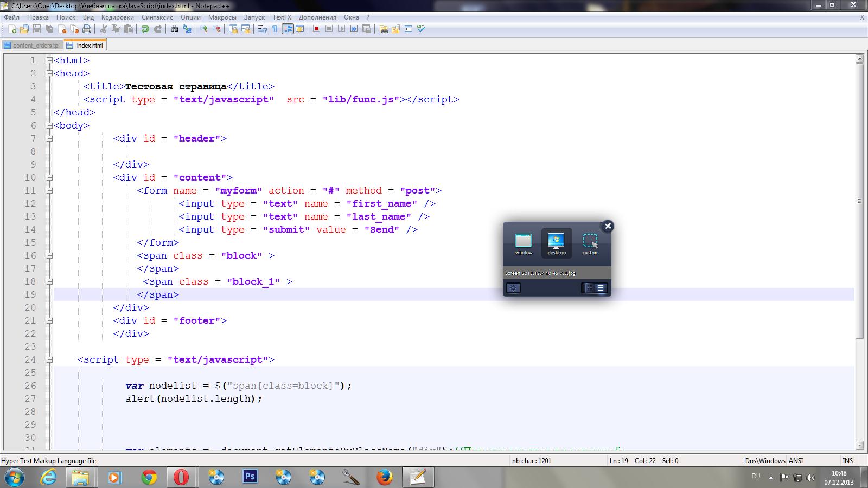The height and width of the screenshot is (488, 868).
Task: Undo the last change with green arrow
Action: click(x=145, y=29)
